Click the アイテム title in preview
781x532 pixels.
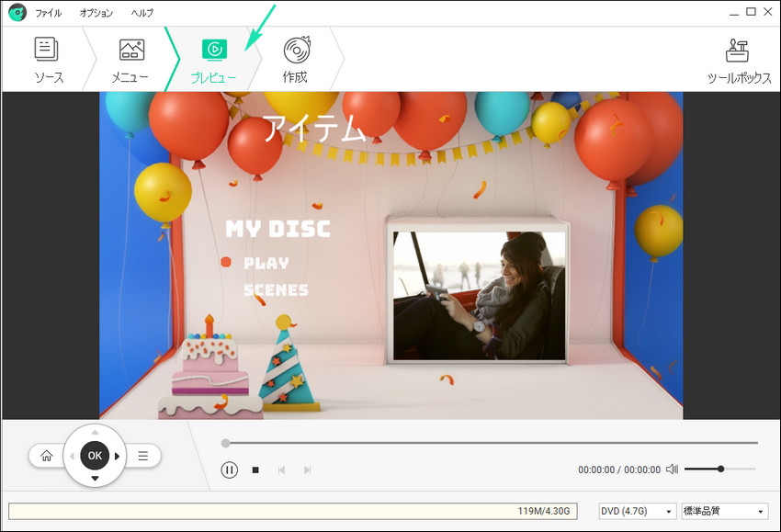(314, 128)
